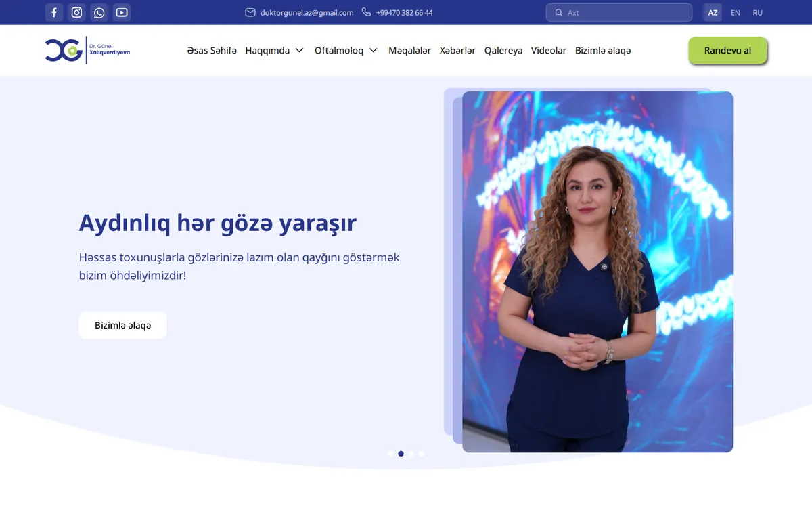Open Bizimlə əlaqə in the navigation bar
This screenshot has width=812, height=508.
click(603, 51)
